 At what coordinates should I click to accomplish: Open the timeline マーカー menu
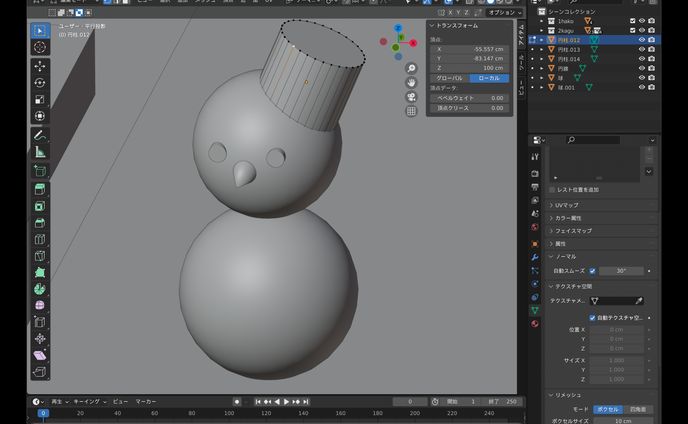(x=146, y=402)
